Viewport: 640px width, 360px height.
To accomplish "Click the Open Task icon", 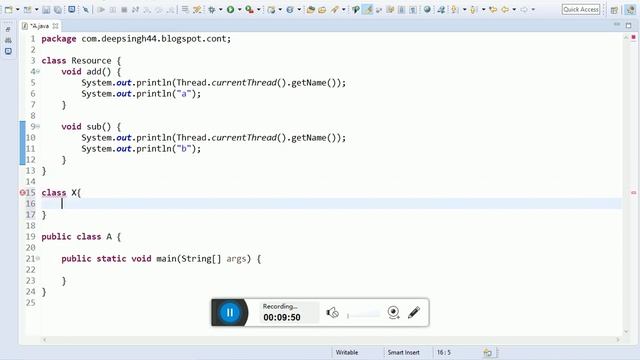I will click(322, 9).
